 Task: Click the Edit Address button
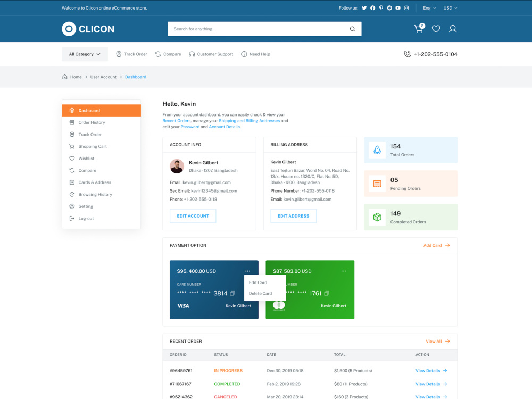point(294,216)
